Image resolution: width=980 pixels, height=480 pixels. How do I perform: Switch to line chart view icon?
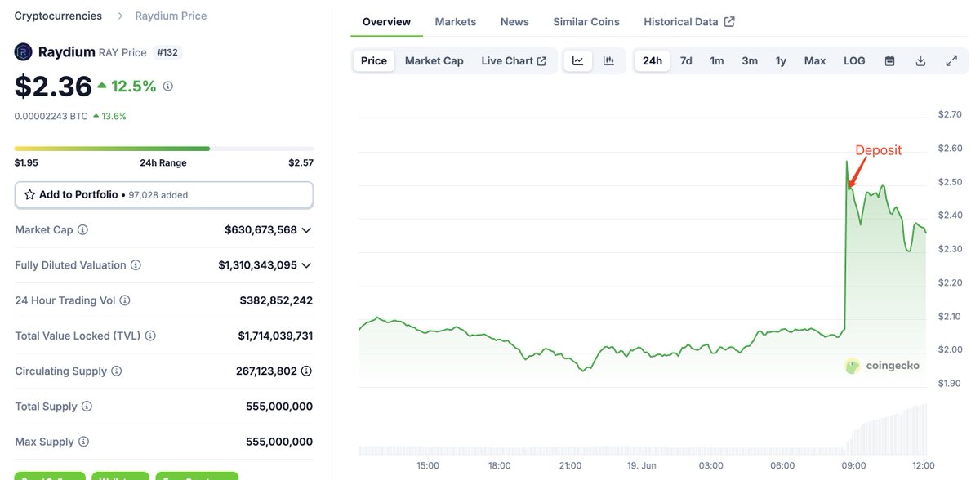578,60
